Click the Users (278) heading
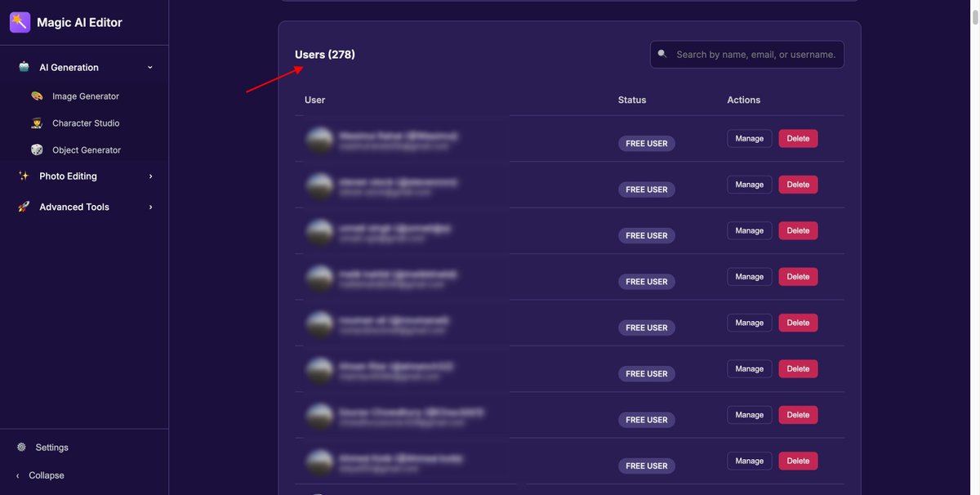This screenshot has width=980, height=495. [325, 55]
